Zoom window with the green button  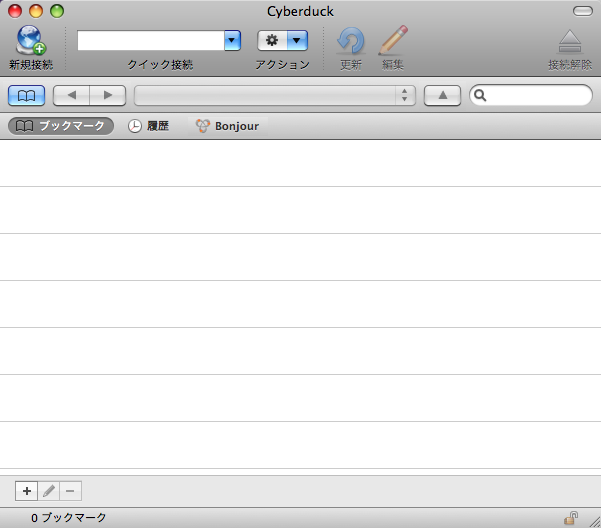pos(57,11)
